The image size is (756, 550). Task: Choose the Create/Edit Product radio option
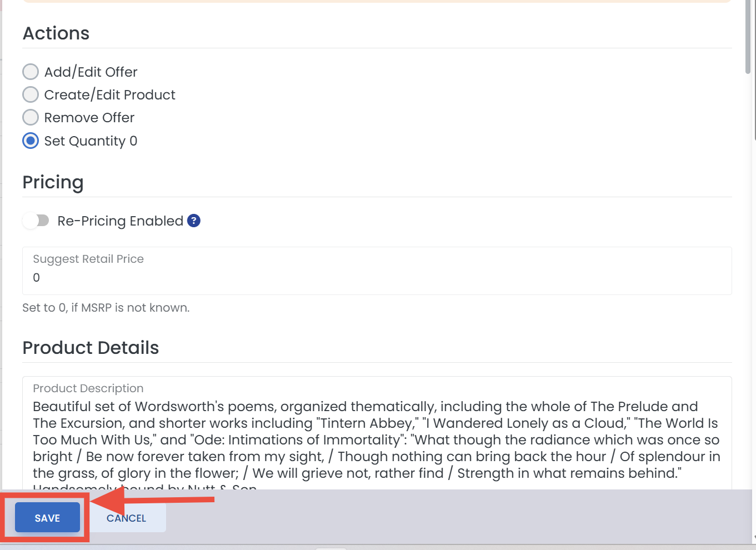[x=31, y=94]
